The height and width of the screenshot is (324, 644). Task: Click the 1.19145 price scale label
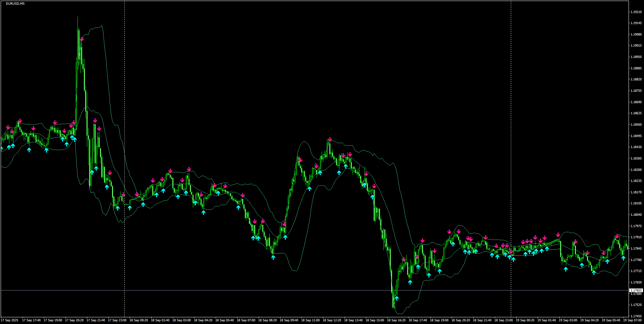[x=636, y=23]
